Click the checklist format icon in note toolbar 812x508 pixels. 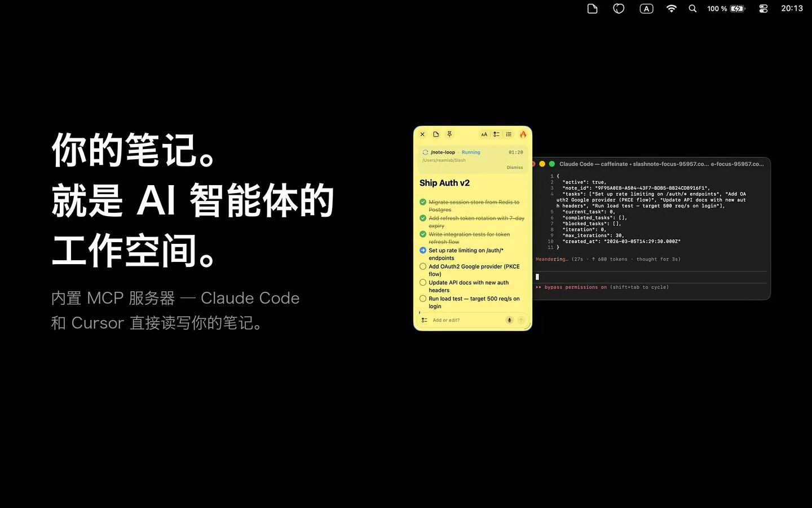coord(496,134)
